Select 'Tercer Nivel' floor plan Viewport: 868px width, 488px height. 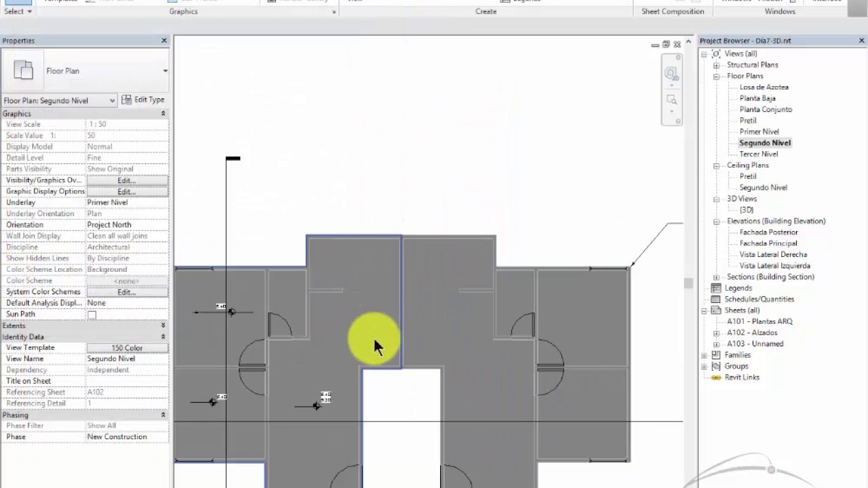pos(758,155)
